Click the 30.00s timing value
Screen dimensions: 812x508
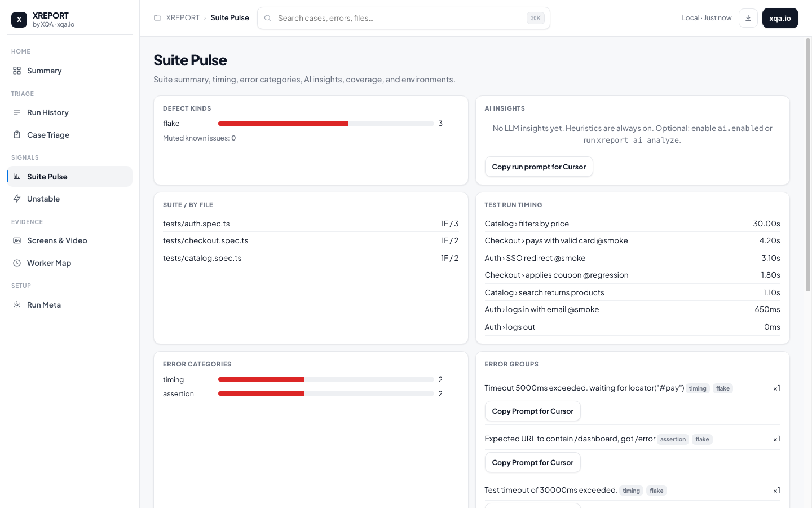point(766,224)
